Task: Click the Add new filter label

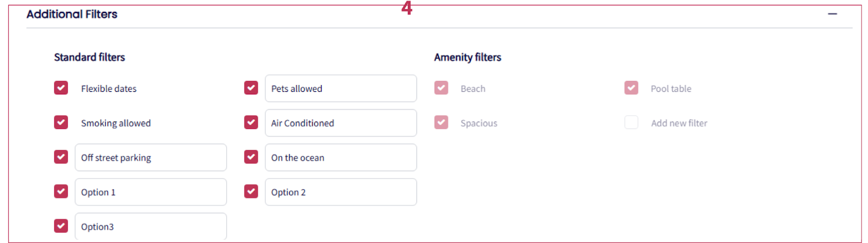Action: (679, 123)
